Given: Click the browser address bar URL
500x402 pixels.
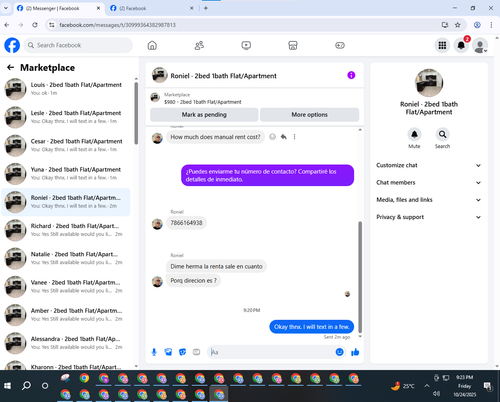Looking at the screenshot, I should [x=117, y=25].
